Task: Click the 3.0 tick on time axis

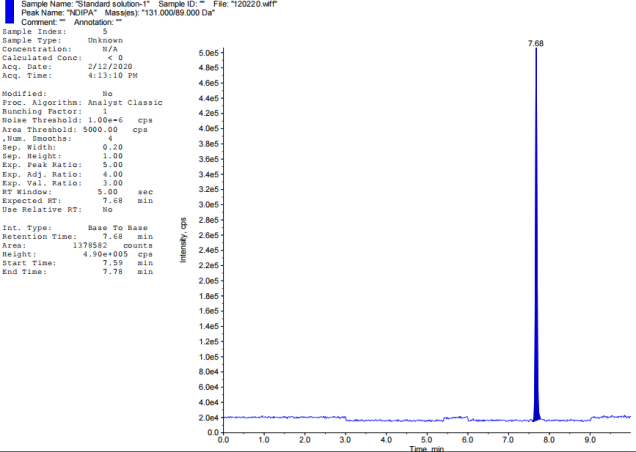Action: click(x=345, y=439)
